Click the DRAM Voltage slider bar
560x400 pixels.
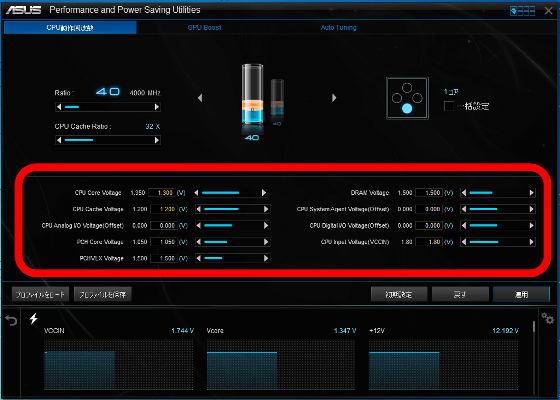(x=498, y=193)
